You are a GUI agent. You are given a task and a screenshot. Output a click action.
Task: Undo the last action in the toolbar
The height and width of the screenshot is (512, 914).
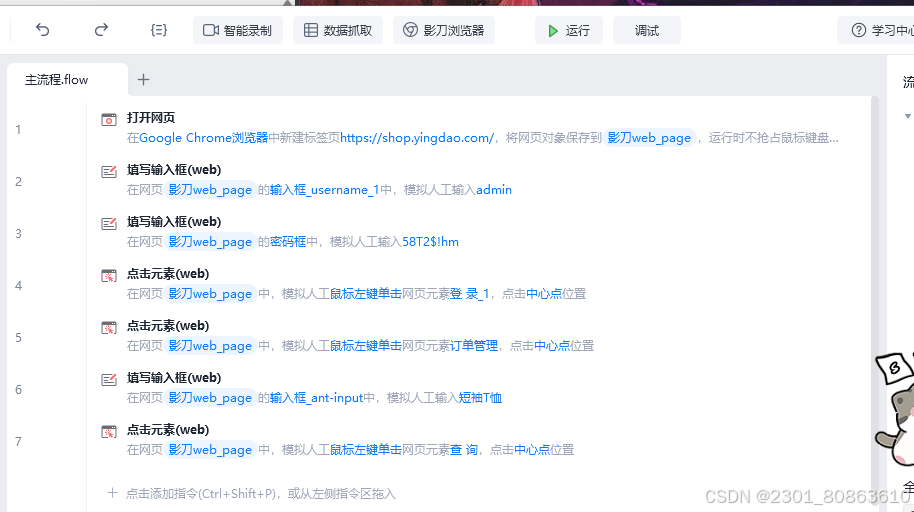pos(43,30)
